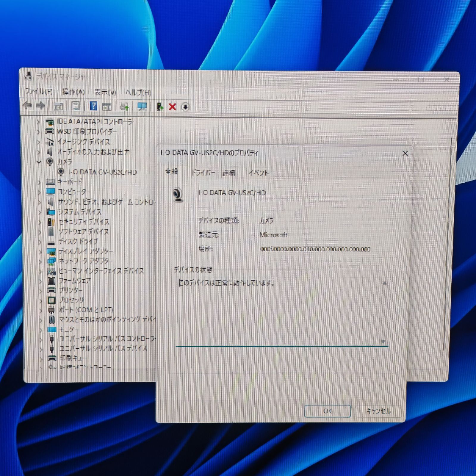Click the 印刷キュー printer icon
The width and height of the screenshot is (476, 476).
pos(52,358)
